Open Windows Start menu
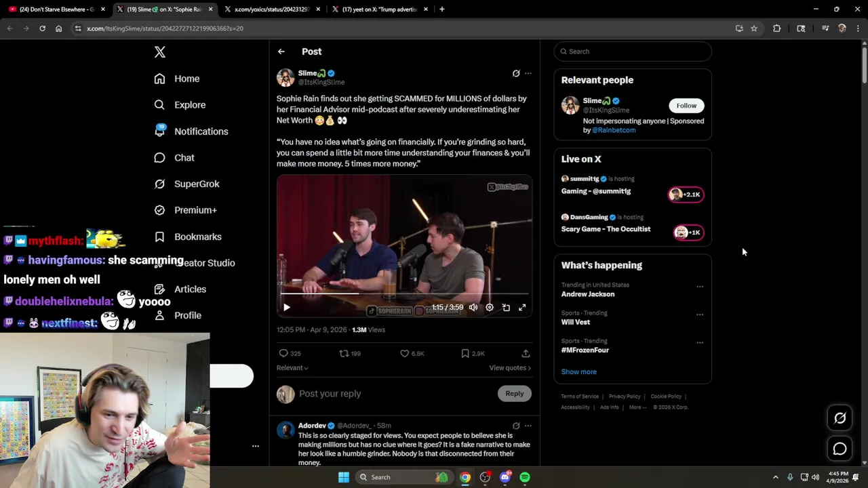Viewport: 868px width, 488px height. (x=344, y=477)
